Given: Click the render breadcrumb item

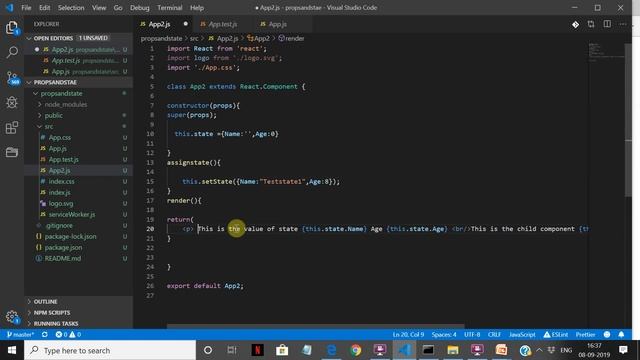Looking at the screenshot, I should pos(291,38).
